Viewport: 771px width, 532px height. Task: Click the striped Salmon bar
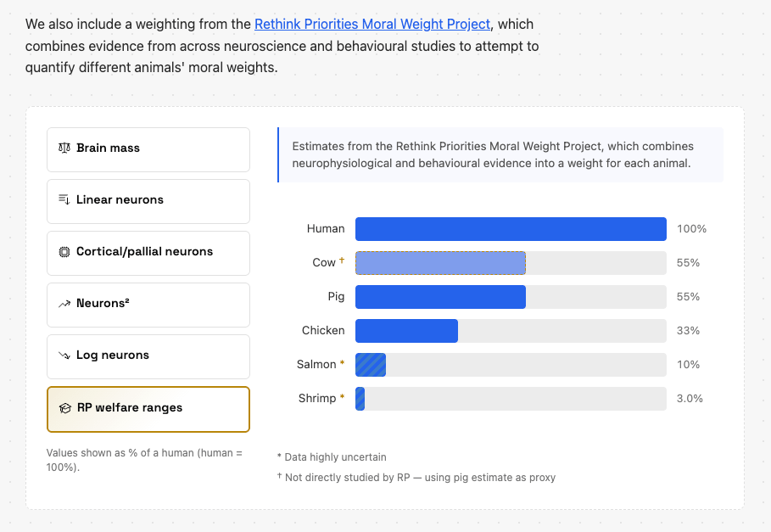[x=371, y=365]
